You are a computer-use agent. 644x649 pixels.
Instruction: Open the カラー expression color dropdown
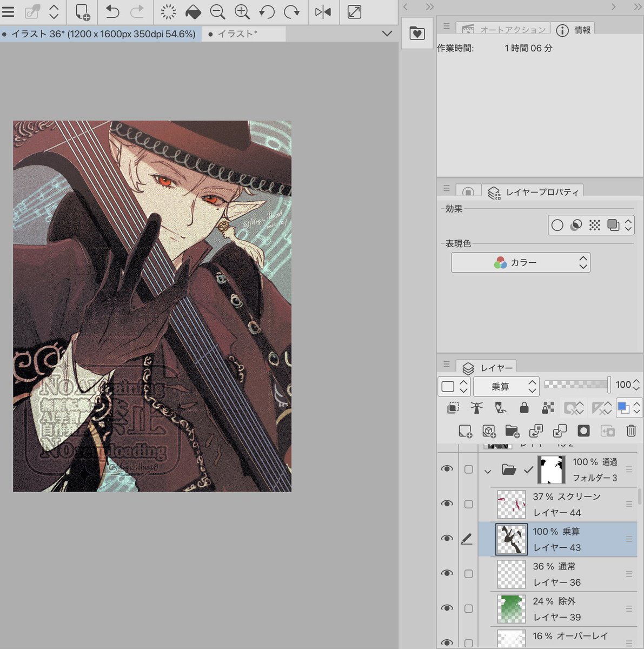[x=520, y=262]
